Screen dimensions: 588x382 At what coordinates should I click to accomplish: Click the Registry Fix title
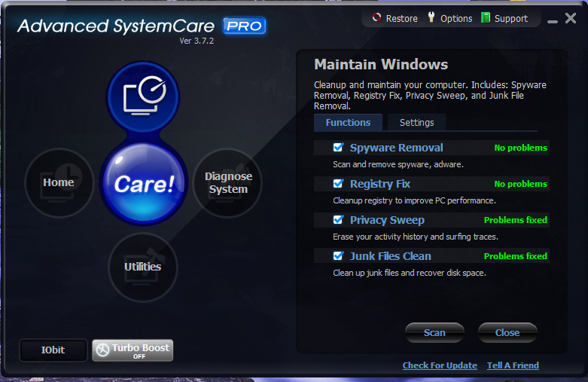pyautogui.click(x=380, y=184)
